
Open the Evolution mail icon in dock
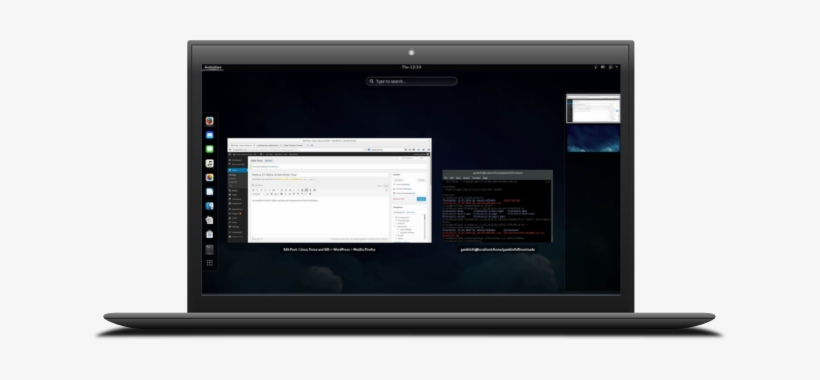[x=209, y=135]
